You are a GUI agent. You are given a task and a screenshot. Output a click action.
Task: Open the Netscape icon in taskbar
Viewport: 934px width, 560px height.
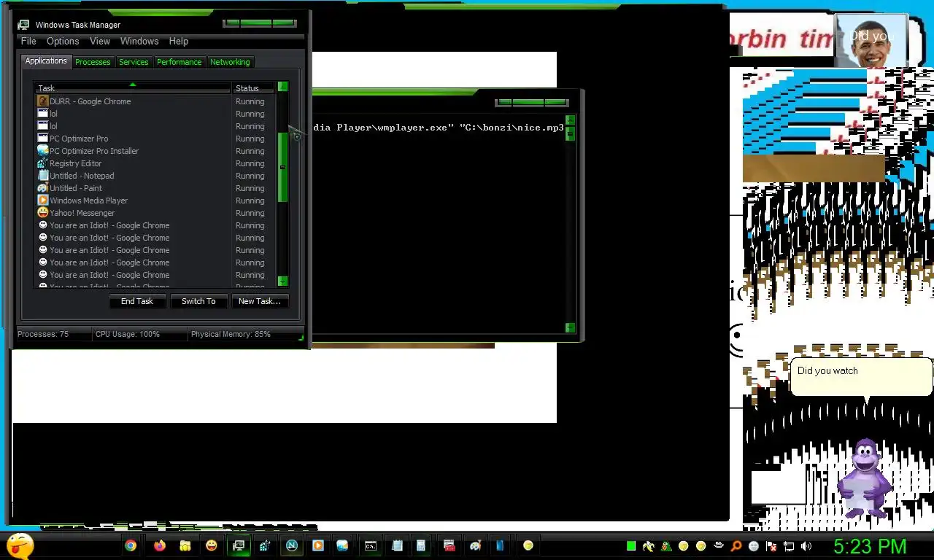pyautogui.click(x=292, y=545)
